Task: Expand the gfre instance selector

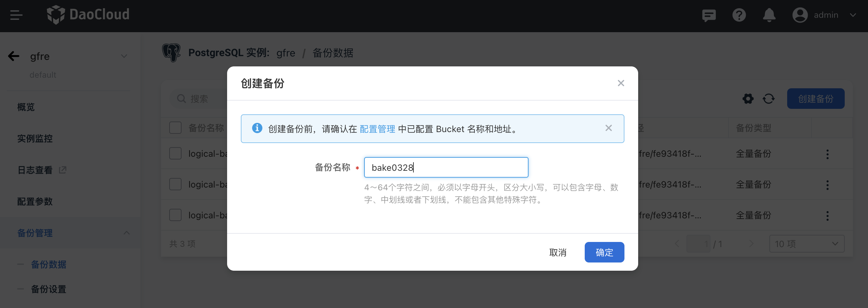Action: (x=124, y=56)
